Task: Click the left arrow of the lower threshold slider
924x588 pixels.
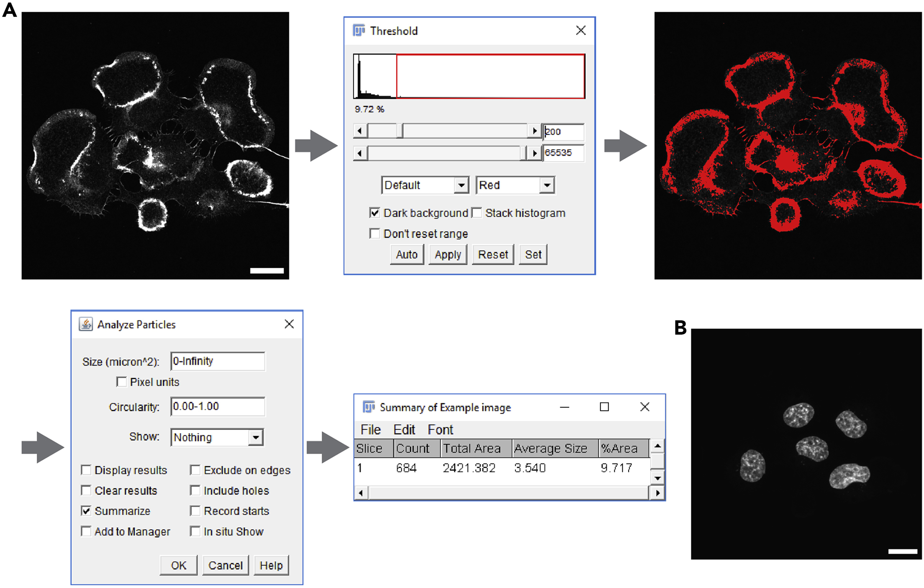Action: coord(359,130)
